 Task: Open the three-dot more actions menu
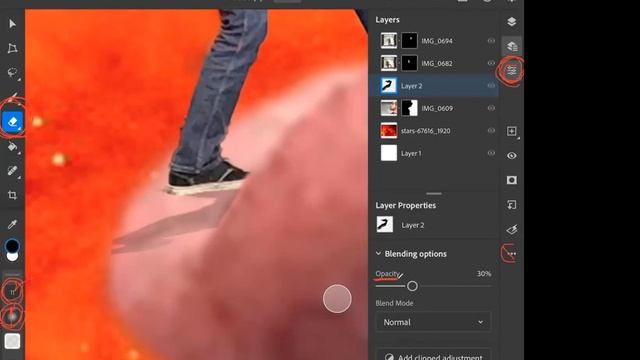511,253
